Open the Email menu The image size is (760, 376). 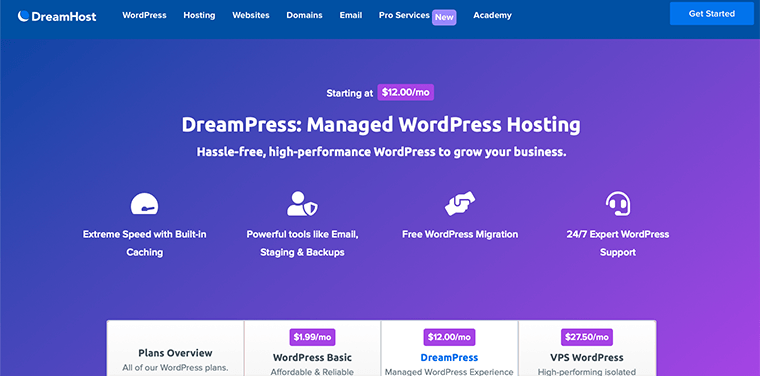pos(350,15)
